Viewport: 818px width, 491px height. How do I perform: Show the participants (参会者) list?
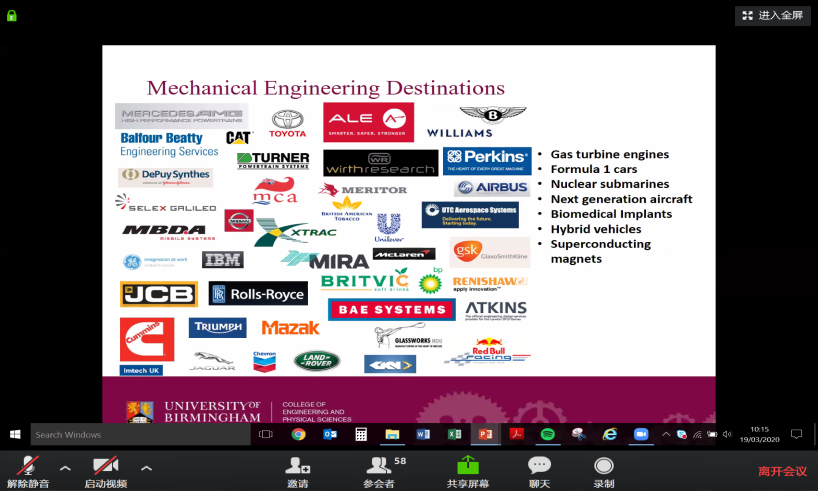[380, 471]
